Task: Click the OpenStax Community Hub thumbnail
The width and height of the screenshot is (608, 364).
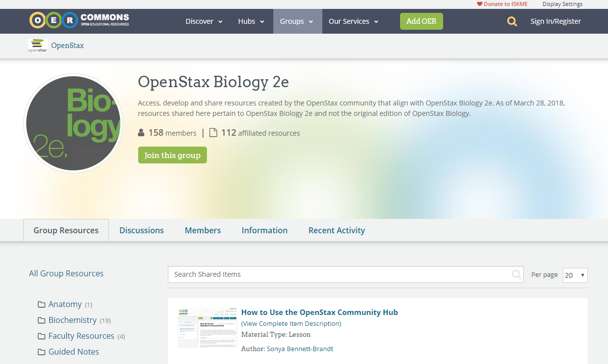Action: 207,327
